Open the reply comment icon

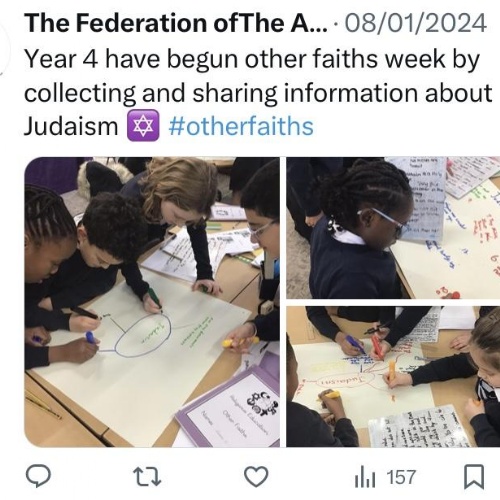pos(39,477)
